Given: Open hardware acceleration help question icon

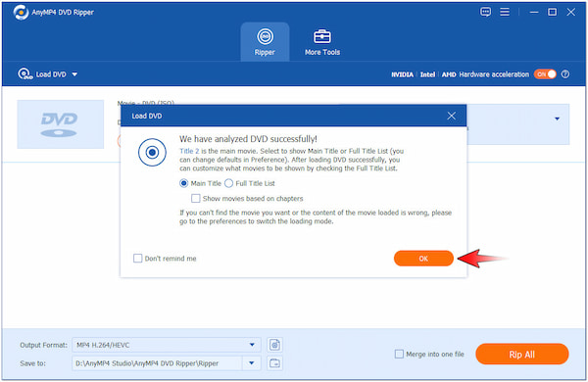Looking at the screenshot, I should (564, 74).
